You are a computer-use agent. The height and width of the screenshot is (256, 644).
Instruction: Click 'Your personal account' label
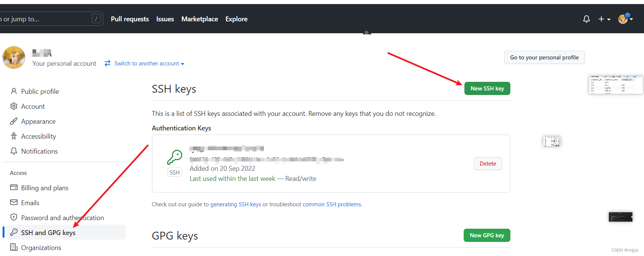click(64, 64)
